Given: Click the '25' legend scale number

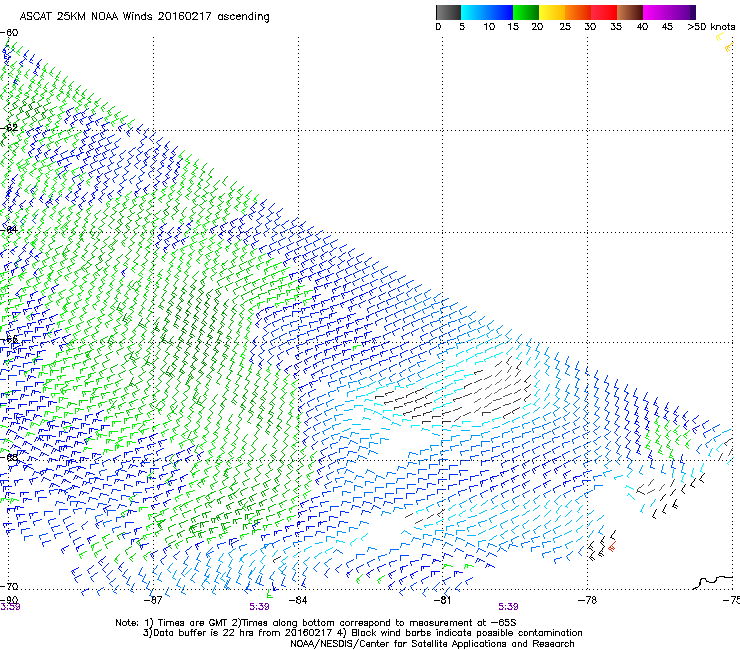Looking at the screenshot, I should (565, 26).
